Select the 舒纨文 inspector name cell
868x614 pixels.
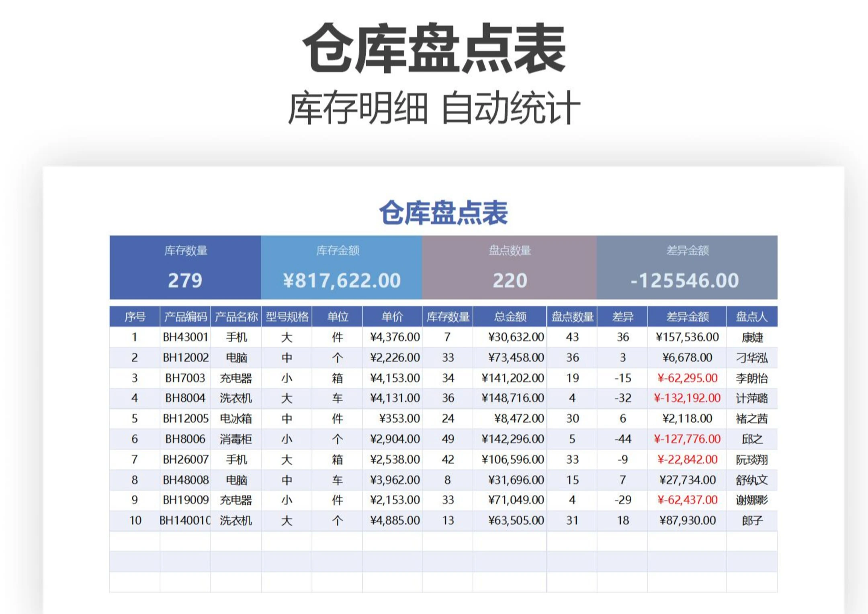[x=751, y=480]
